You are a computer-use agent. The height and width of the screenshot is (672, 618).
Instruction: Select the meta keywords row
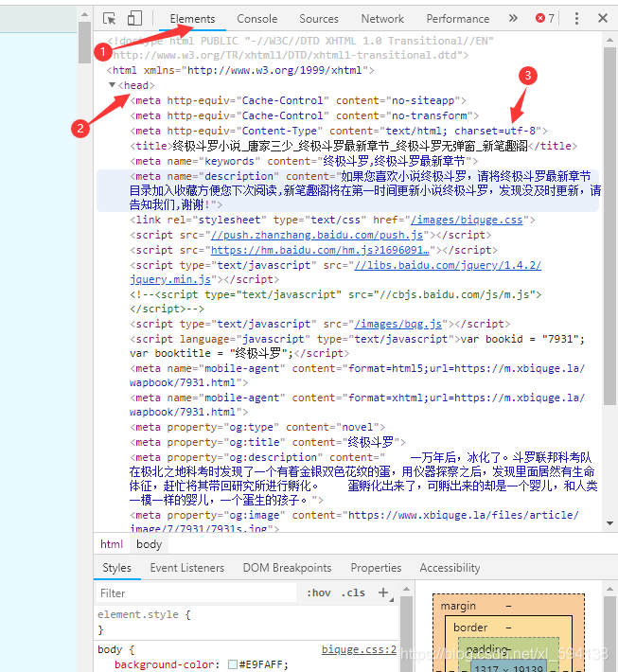pyautogui.click(x=304, y=161)
